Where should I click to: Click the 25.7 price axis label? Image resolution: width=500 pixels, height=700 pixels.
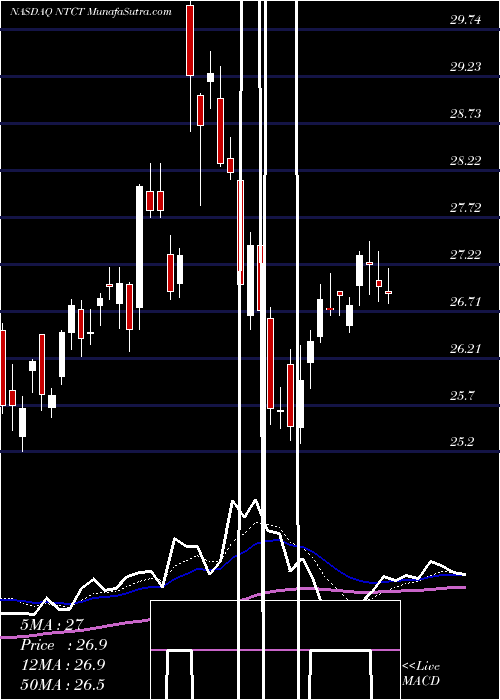point(462,395)
